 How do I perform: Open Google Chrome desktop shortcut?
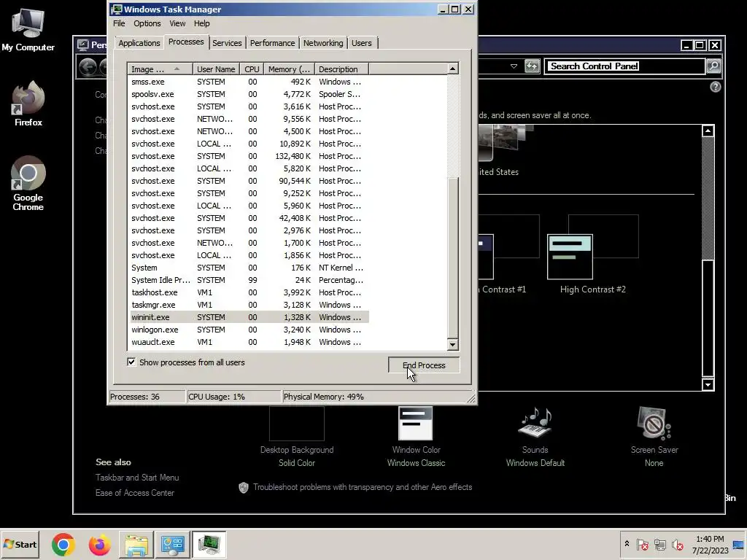28,183
